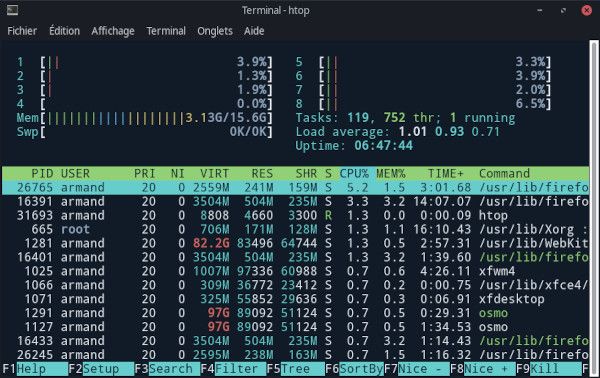Image resolution: width=600 pixels, height=378 pixels.
Task: Click the Tasks count line
Action: tap(405, 118)
